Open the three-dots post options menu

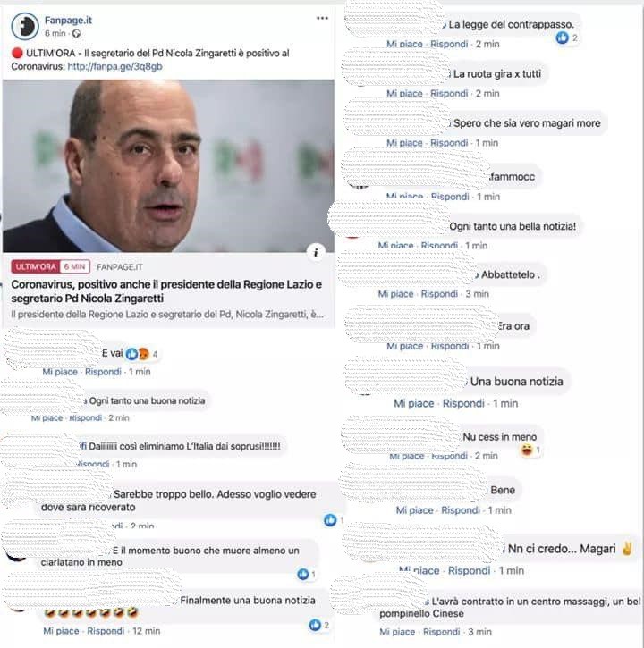[x=322, y=18]
